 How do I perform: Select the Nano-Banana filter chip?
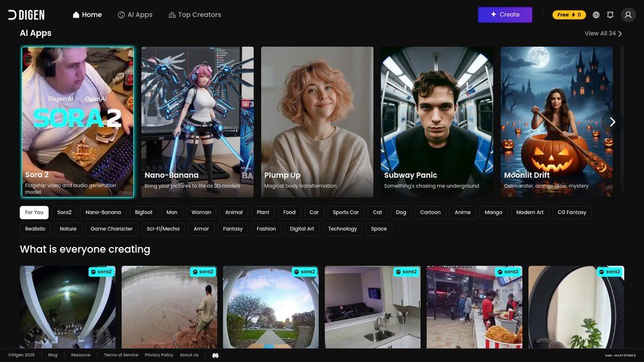(103, 212)
